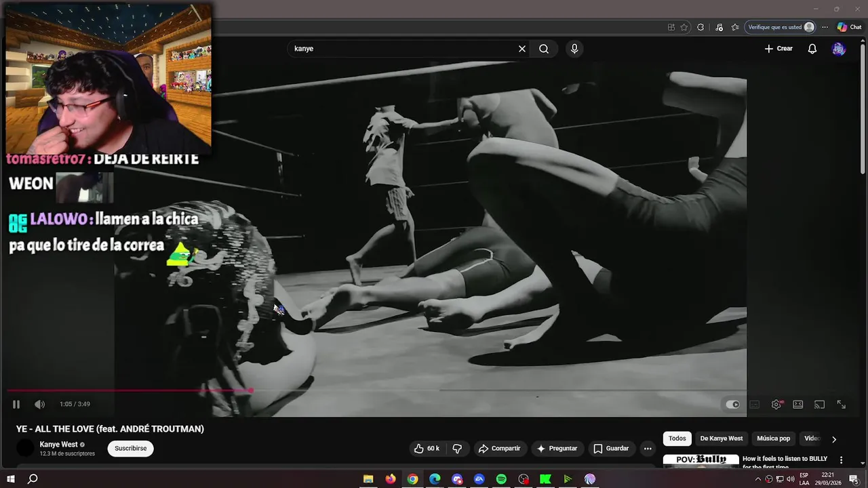Click the 'Verifique que es usted' profile button
The image size is (868, 488).
coord(781,27)
